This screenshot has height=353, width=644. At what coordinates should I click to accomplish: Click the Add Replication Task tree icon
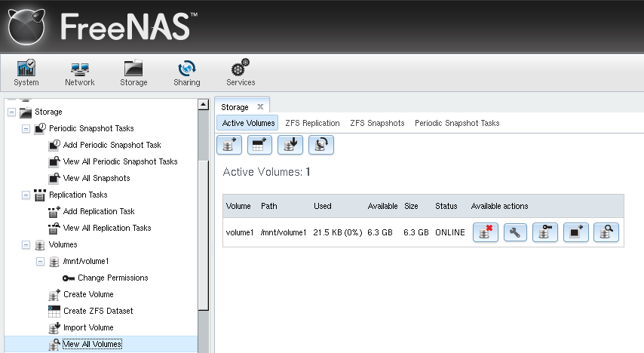pos(54,212)
